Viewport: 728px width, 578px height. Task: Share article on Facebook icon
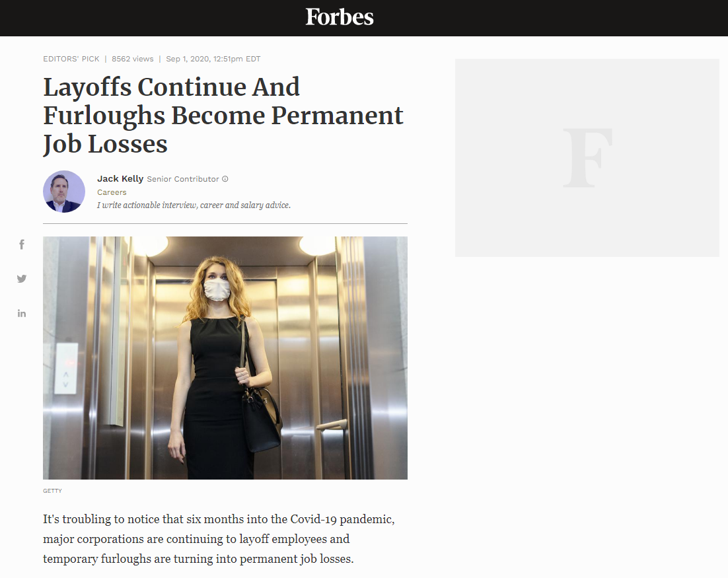click(22, 244)
